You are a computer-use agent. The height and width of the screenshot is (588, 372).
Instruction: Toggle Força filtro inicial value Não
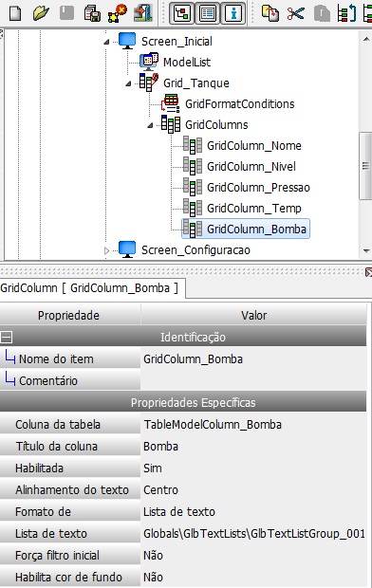253,555
